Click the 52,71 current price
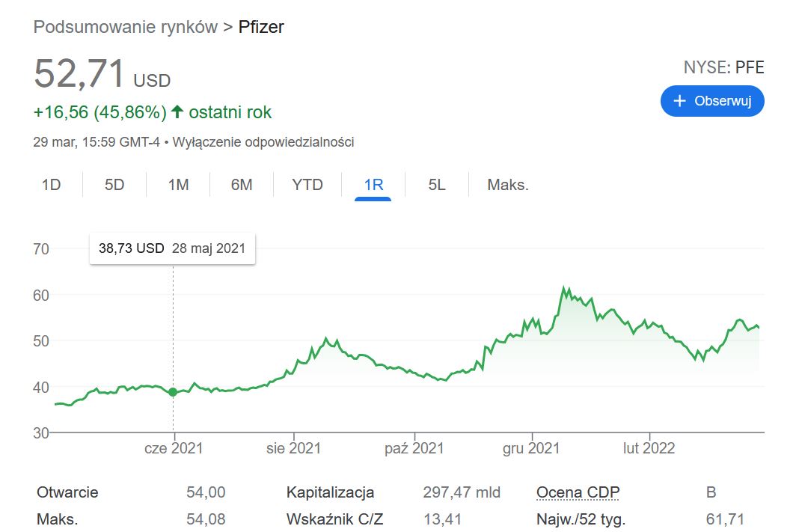The image size is (799, 532). [79, 74]
